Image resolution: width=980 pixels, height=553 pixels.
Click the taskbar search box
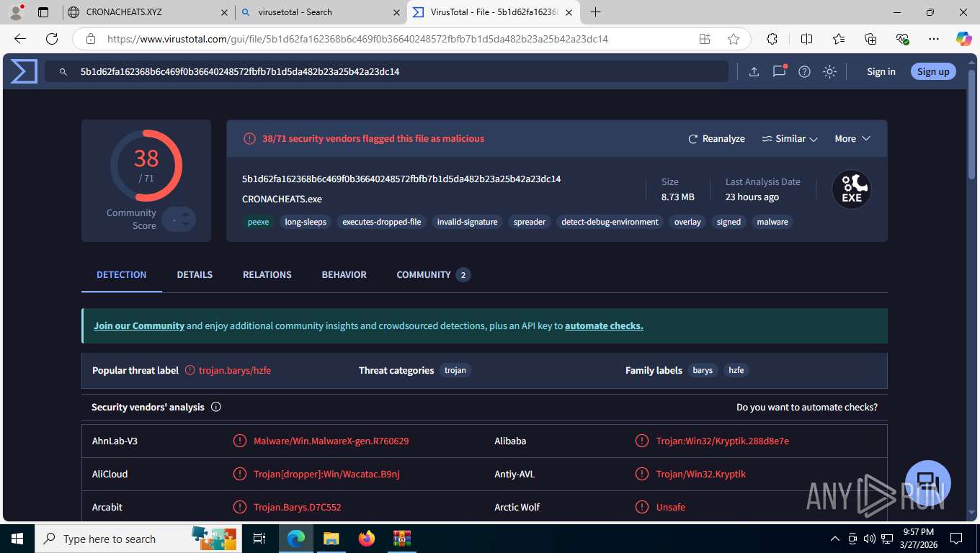(138, 539)
